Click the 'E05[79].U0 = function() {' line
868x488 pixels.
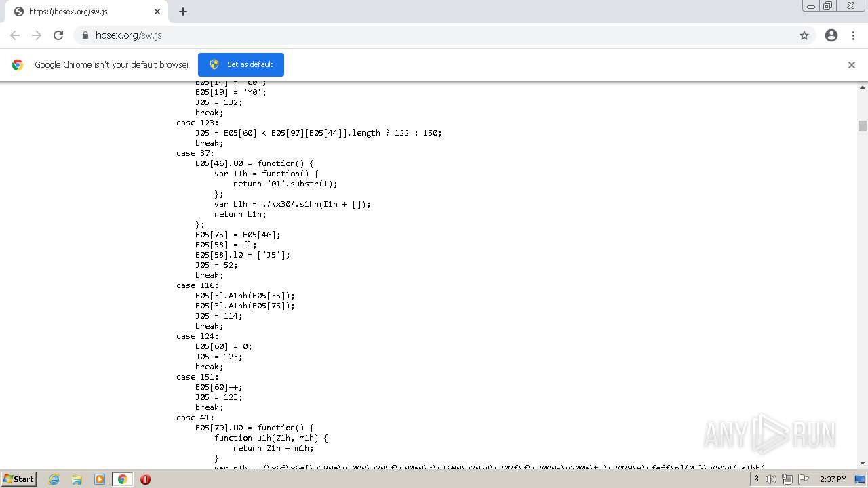[254, 428]
